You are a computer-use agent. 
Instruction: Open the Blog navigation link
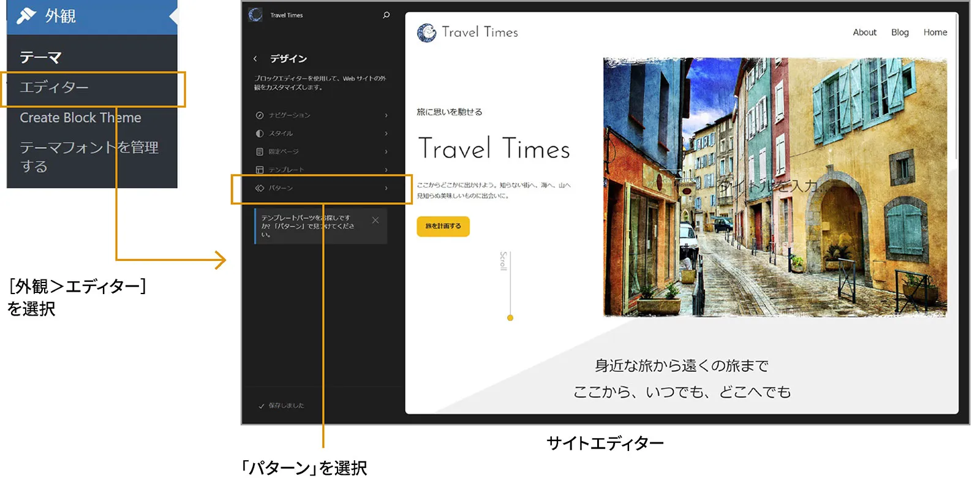click(900, 32)
